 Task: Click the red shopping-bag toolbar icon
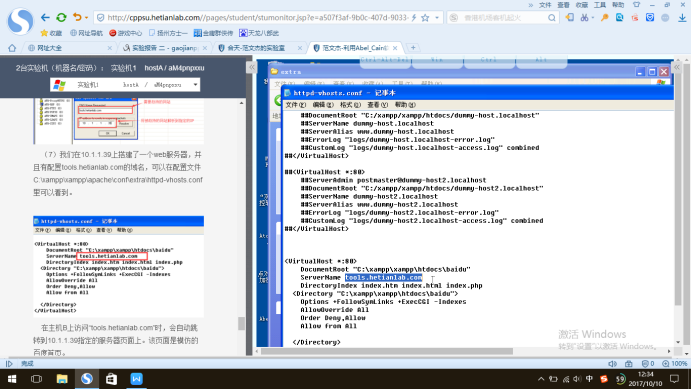tap(635, 18)
